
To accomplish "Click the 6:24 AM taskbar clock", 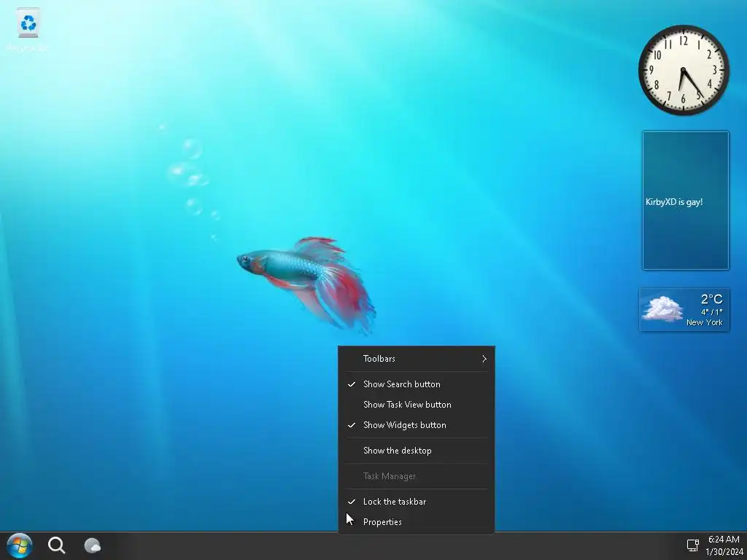I will pos(724,539).
